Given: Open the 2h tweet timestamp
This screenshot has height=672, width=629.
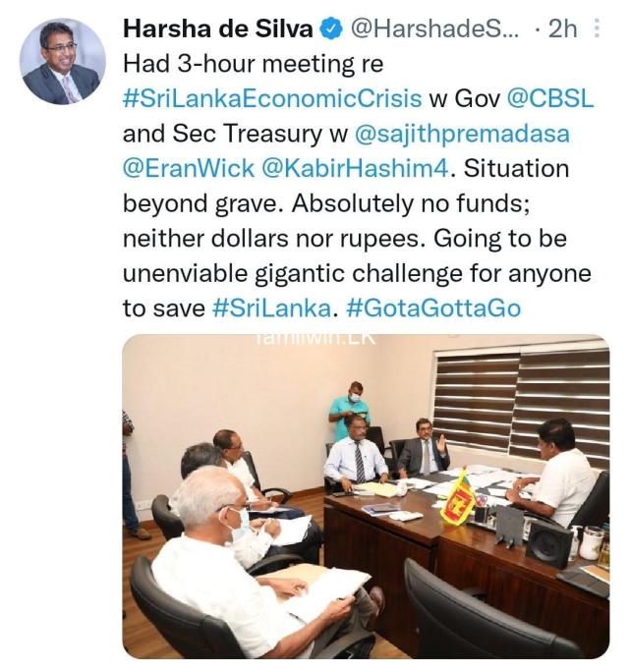Looking at the screenshot, I should pyautogui.click(x=562, y=29).
